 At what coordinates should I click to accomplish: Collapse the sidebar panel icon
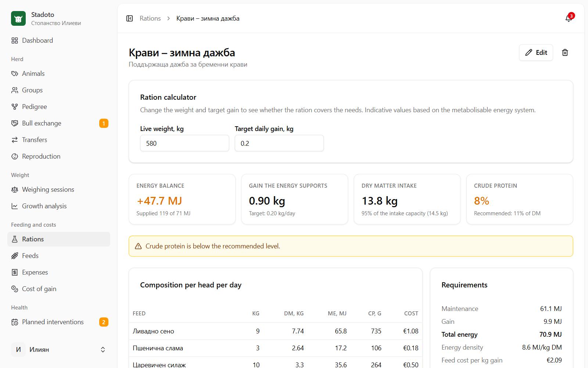pyautogui.click(x=129, y=18)
